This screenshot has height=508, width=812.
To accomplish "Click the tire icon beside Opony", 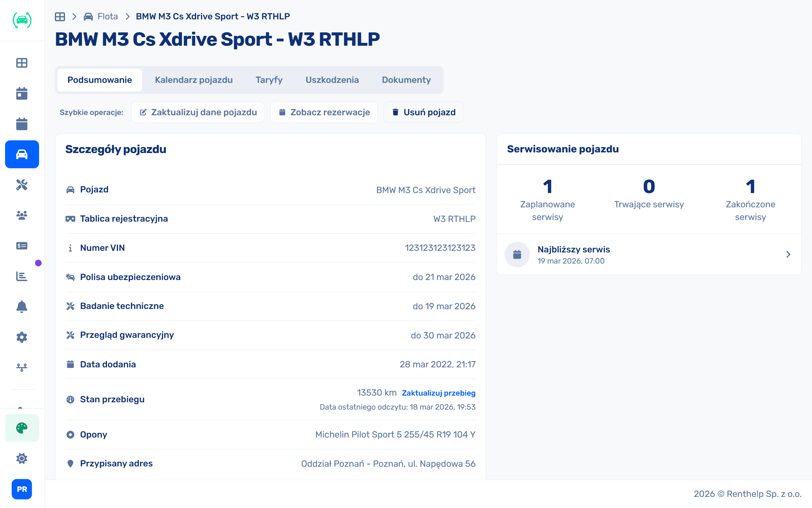I will click(x=70, y=434).
